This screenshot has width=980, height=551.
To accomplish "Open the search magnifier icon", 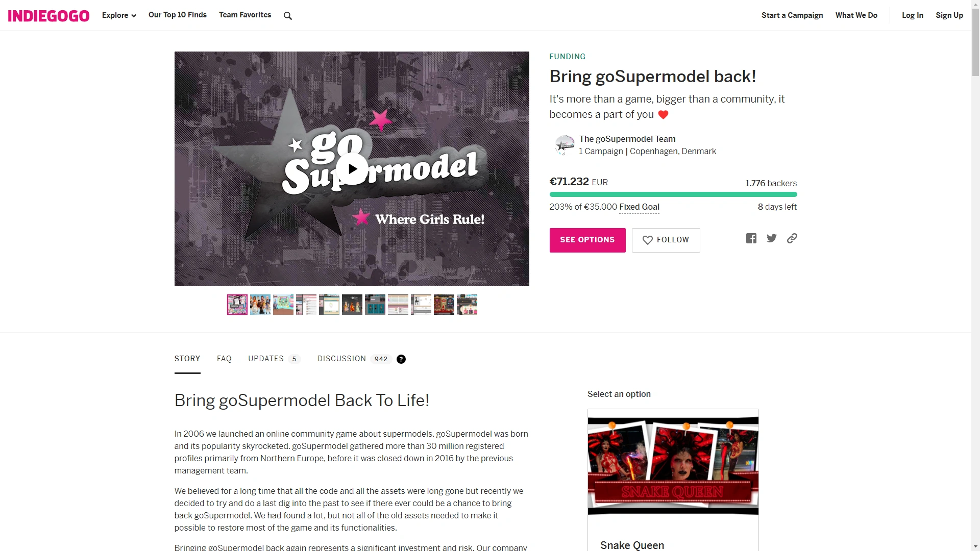I will 288,16.
